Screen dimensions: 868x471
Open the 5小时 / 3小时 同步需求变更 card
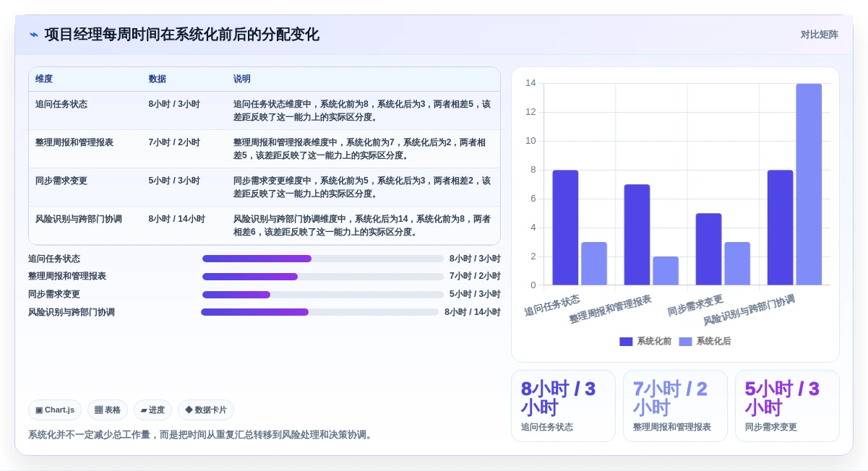click(787, 406)
